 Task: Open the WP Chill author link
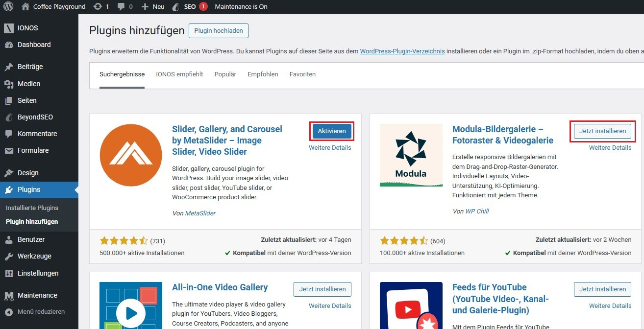(477, 211)
